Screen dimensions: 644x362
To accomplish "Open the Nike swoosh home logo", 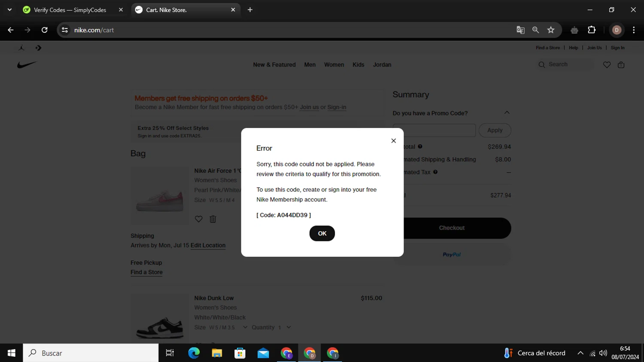I will pyautogui.click(x=27, y=65).
